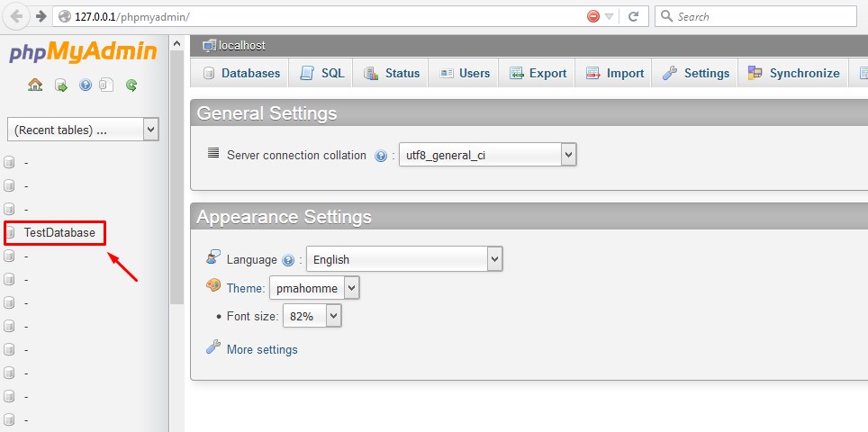Click the browser reload button
The height and width of the screenshot is (432, 868).
[x=634, y=16]
